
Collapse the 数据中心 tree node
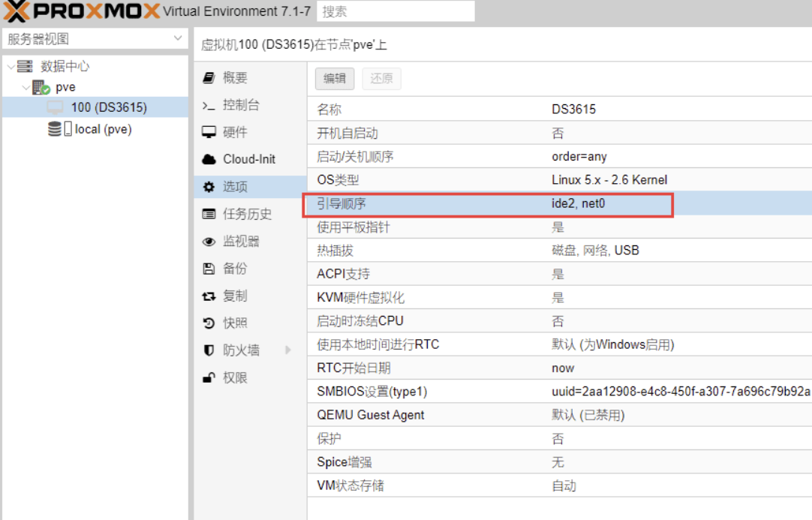coord(11,67)
